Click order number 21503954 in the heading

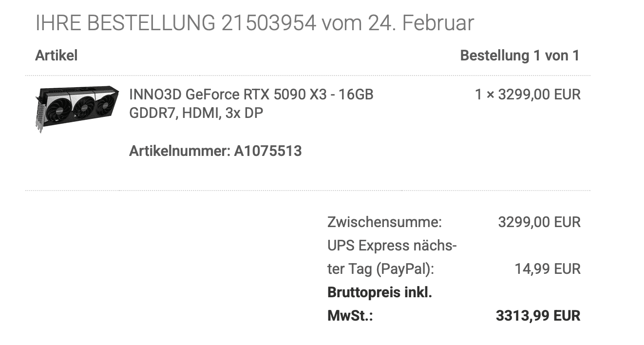(x=269, y=23)
